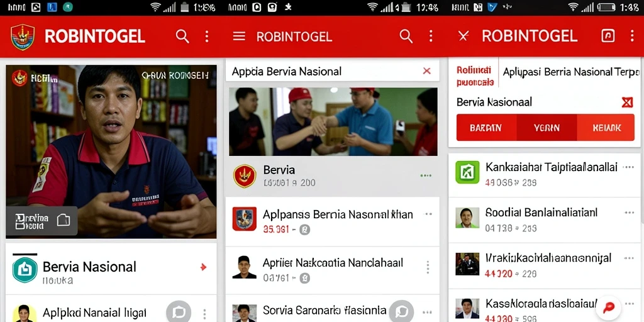This screenshot has width=644, height=322.
Task: Click the search icon in second header
Action: (406, 36)
